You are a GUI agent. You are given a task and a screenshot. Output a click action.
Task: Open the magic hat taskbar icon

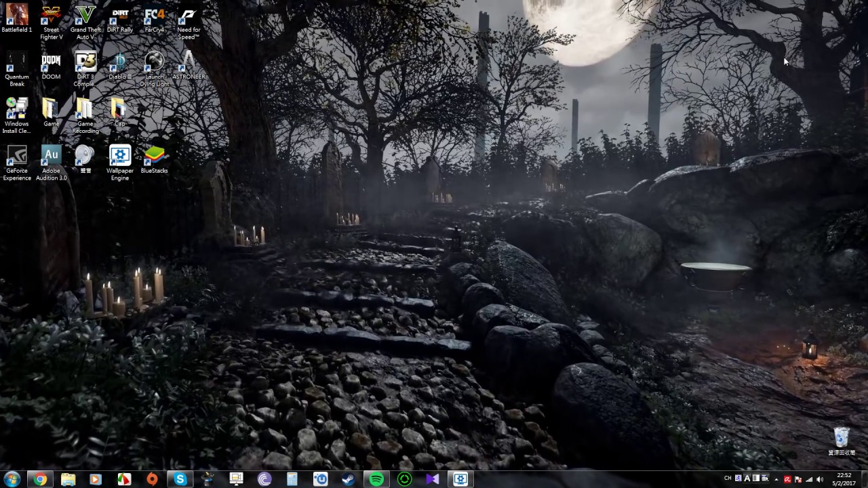coord(208,479)
